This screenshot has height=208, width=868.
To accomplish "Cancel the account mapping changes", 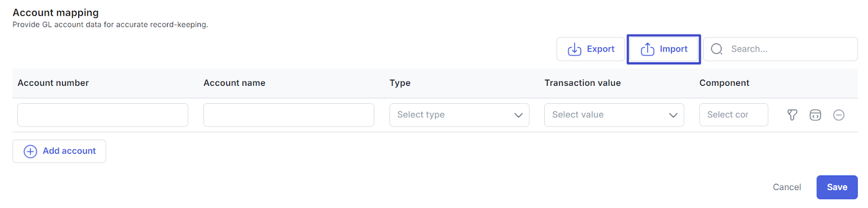I will point(787,187).
